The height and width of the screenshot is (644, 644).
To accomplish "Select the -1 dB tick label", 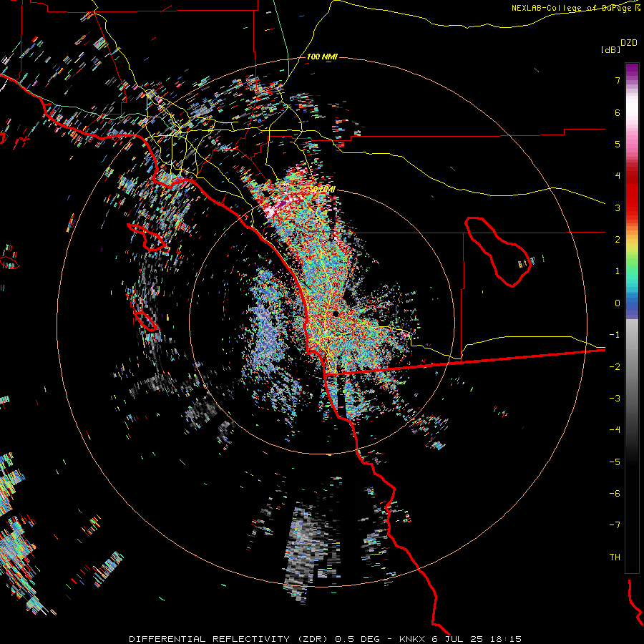I will [x=615, y=335].
